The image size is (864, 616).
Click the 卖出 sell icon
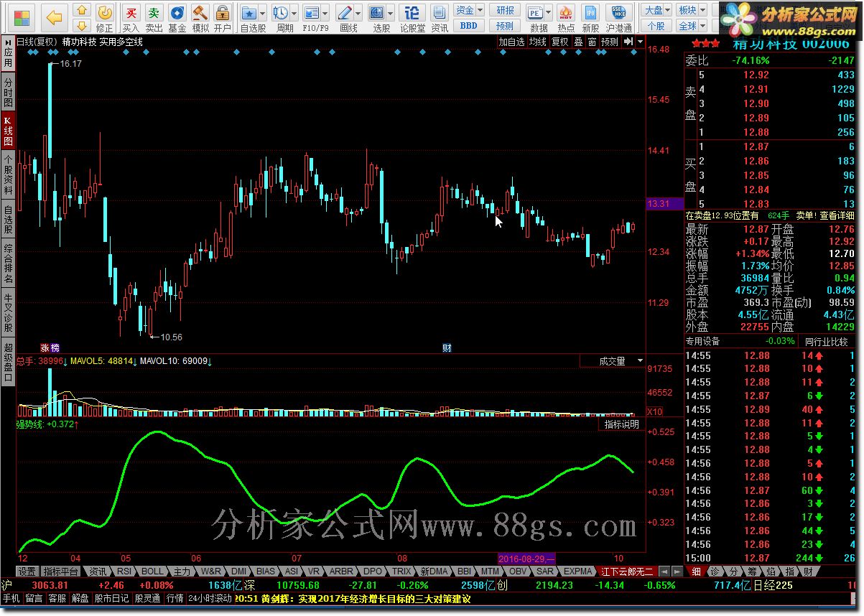[x=154, y=17]
